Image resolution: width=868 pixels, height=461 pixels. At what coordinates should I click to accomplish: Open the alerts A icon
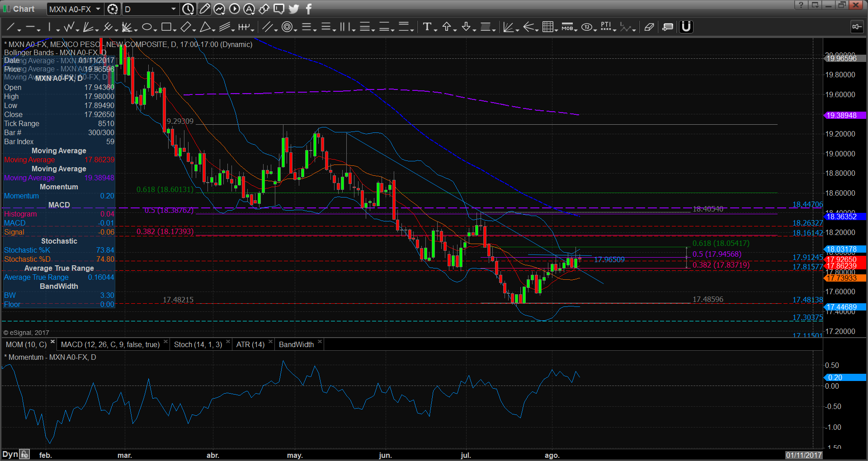249,9
